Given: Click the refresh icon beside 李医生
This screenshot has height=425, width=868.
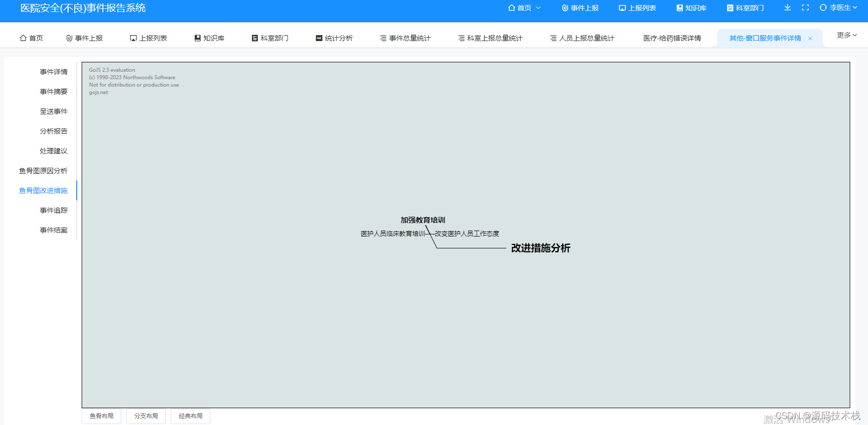Looking at the screenshot, I should 823,7.
